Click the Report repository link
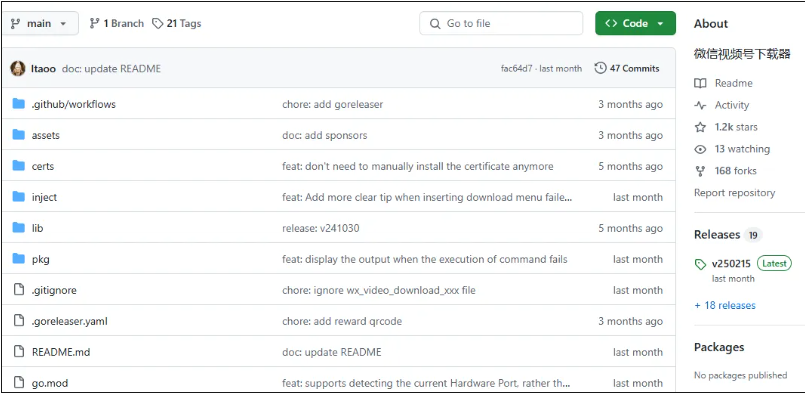 (734, 193)
